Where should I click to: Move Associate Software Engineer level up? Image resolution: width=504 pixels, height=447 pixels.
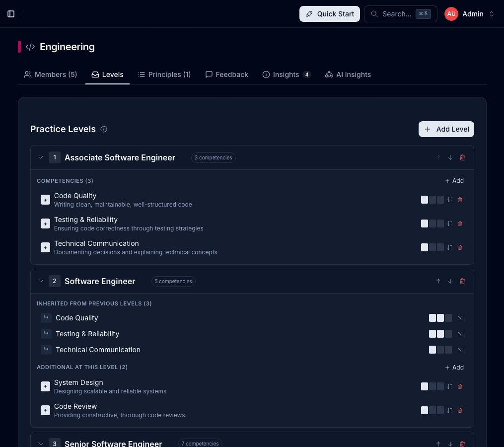click(x=438, y=157)
